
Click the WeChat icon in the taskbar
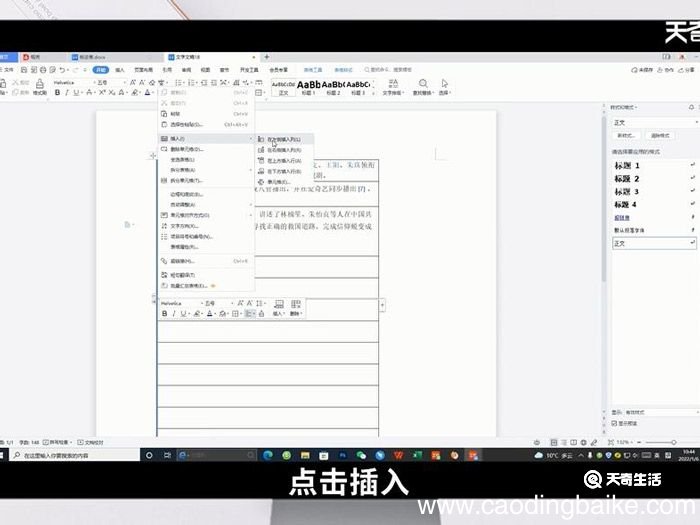tap(361, 455)
